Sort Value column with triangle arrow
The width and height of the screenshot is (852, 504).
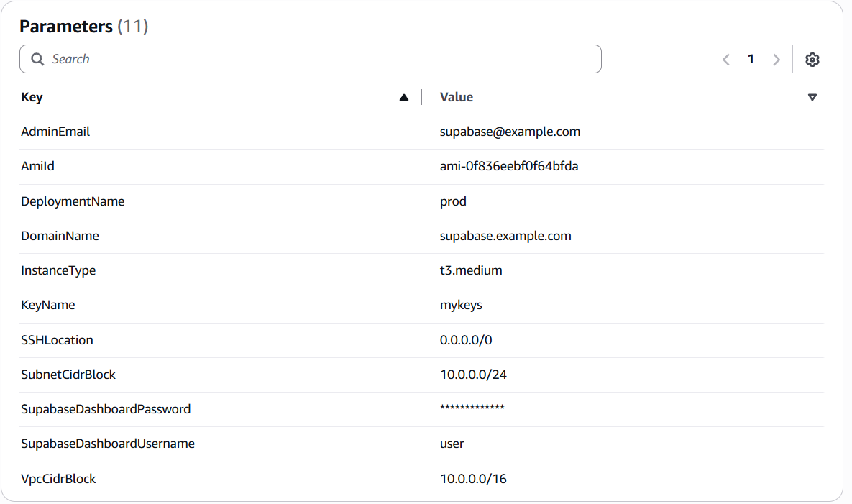[812, 97]
